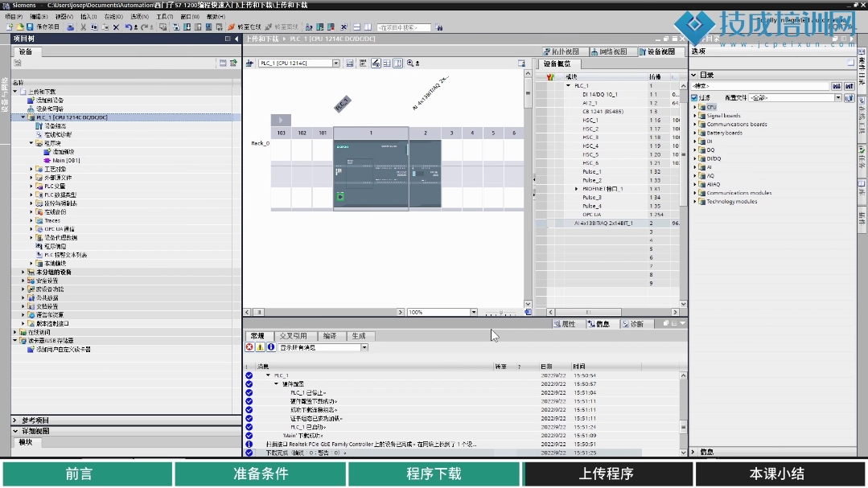The height and width of the screenshot is (488, 868).
Task: Toggle the blue information message filter icon
Action: pos(271,347)
